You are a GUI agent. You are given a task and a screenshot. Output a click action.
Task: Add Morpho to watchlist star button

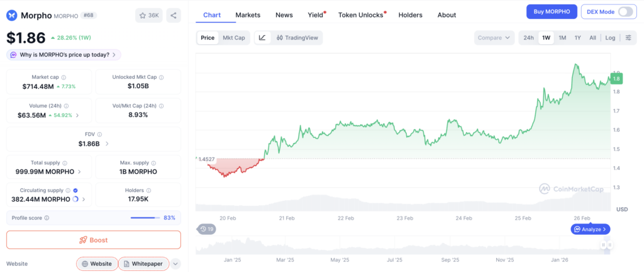149,15
